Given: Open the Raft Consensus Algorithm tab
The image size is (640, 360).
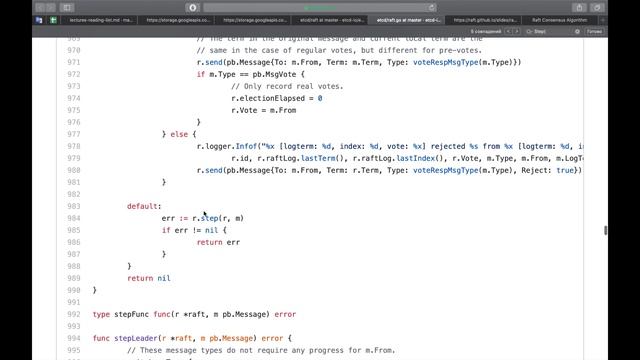Looking at the screenshot, I should click(560, 20).
